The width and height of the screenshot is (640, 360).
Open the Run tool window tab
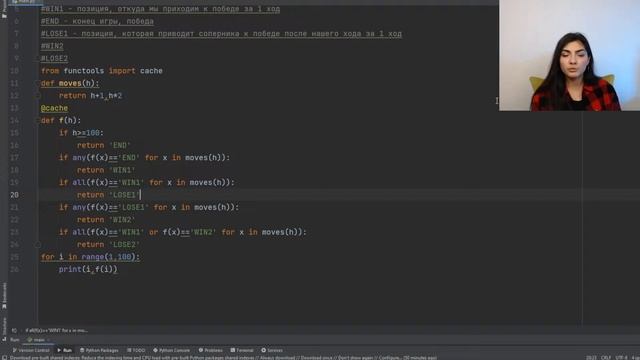(64, 350)
